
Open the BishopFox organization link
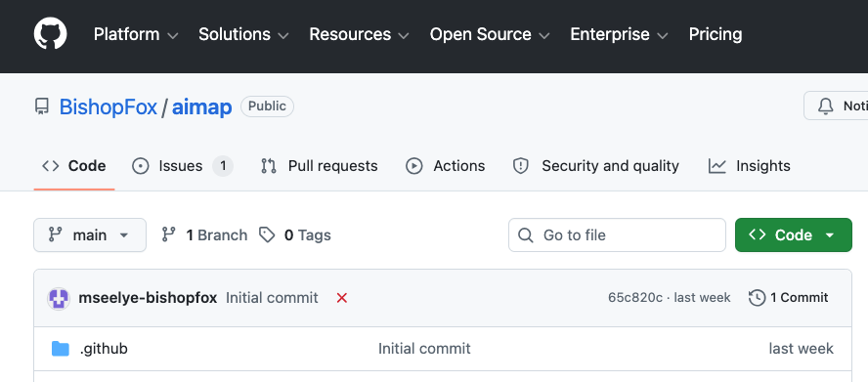[108, 106]
